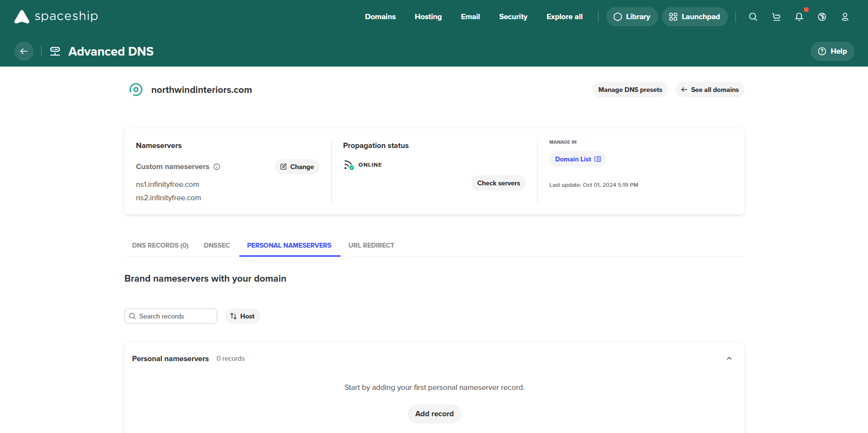Screen dimensions: 868x433
Task: Switch to the URL Redirect tab
Action: click(x=371, y=245)
